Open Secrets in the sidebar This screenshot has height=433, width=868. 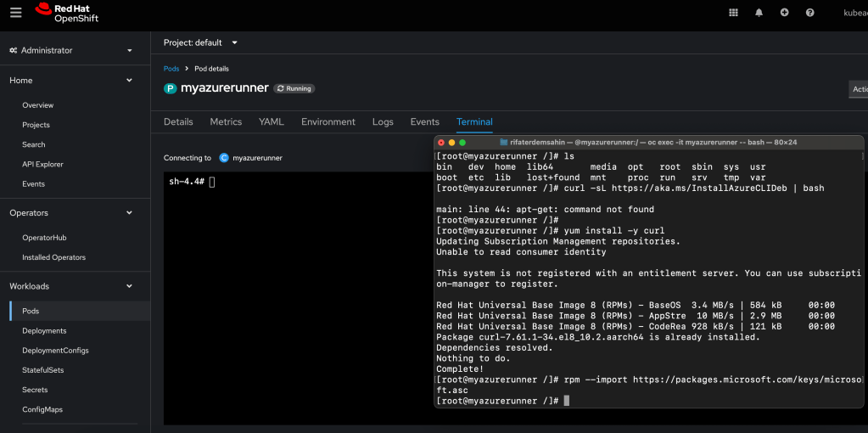35,390
